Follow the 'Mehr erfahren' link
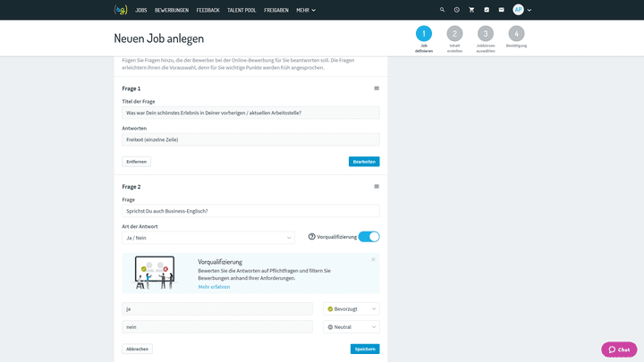 click(214, 287)
